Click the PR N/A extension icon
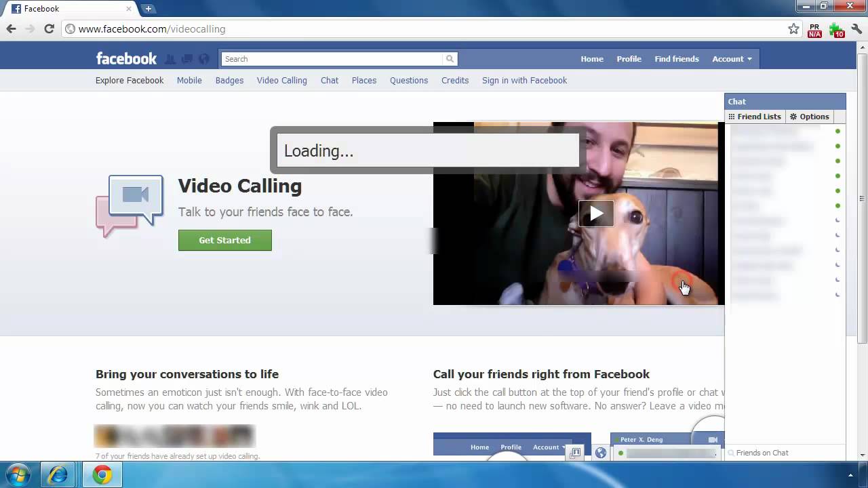 (x=814, y=30)
